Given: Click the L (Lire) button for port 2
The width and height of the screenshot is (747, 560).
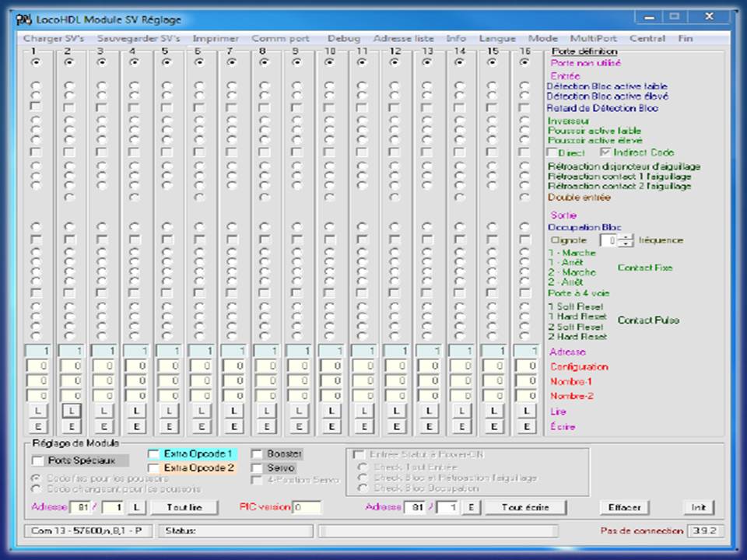Looking at the screenshot, I should (71, 411).
